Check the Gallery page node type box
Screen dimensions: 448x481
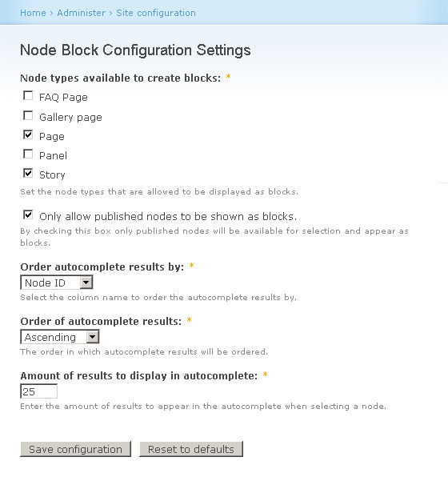tap(28, 116)
